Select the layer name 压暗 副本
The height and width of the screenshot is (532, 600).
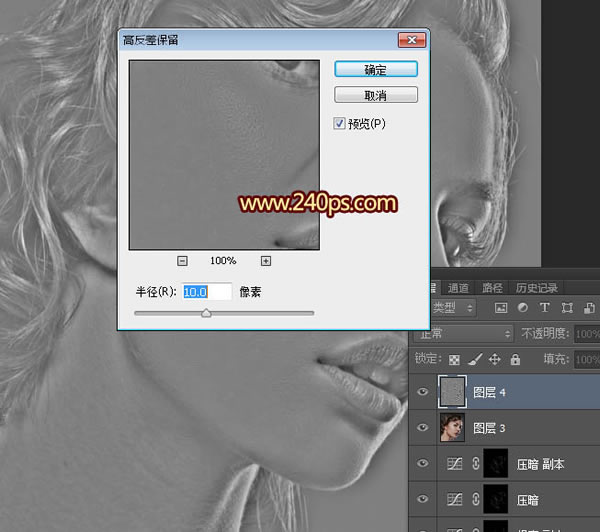(541, 464)
